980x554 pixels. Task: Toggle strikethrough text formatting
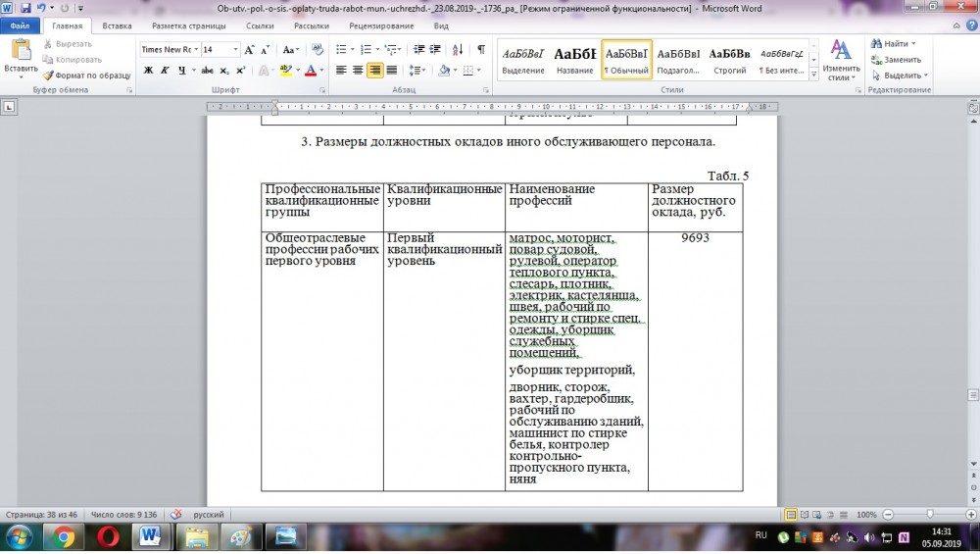pyautogui.click(x=207, y=71)
